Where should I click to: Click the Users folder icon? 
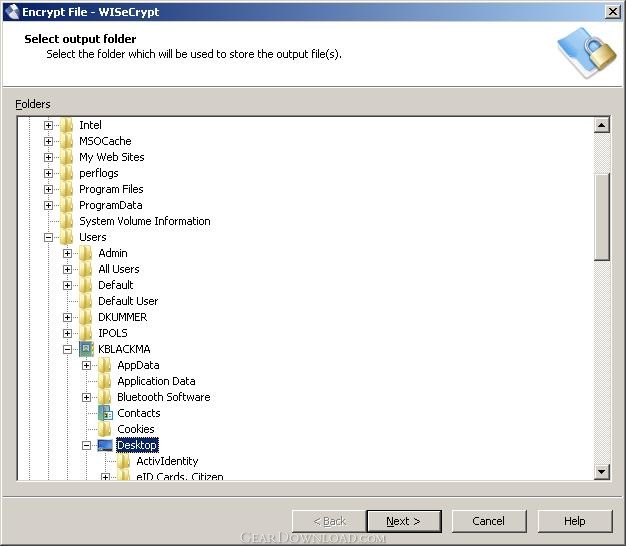point(67,237)
